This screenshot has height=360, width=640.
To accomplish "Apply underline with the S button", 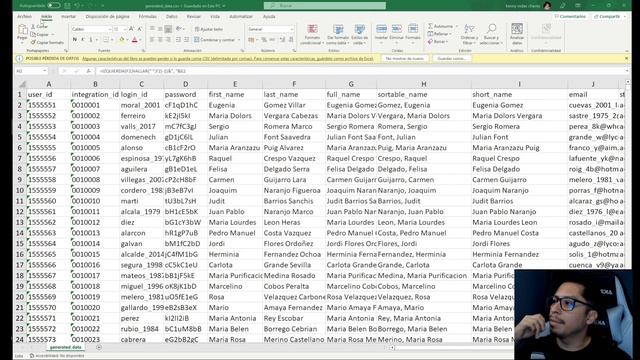I will (91, 40).
